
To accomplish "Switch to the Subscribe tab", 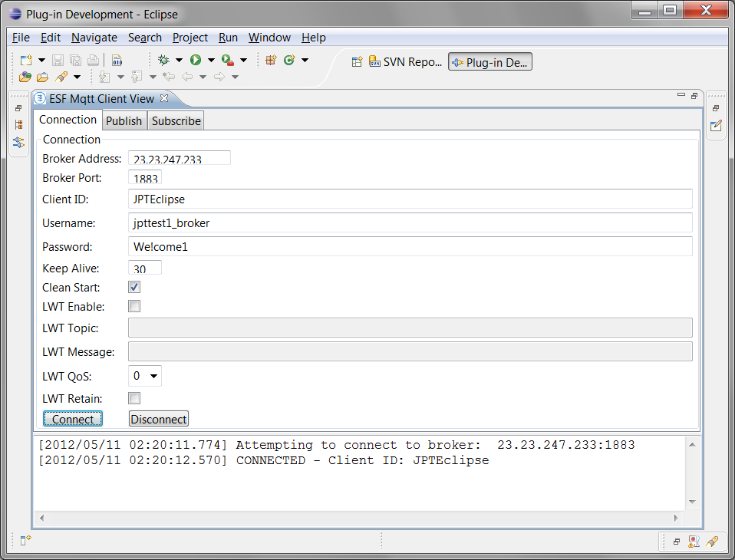I will point(176,121).
